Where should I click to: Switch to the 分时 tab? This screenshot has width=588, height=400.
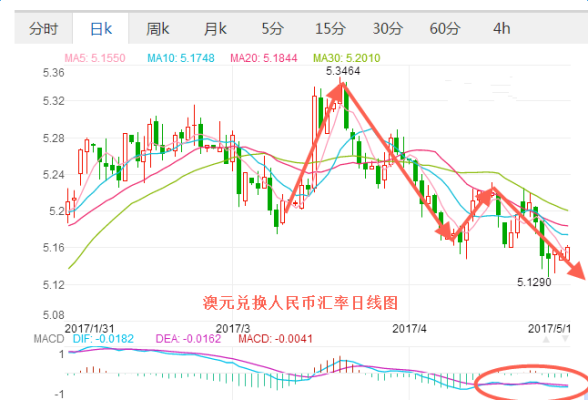pyautogui.click(x=44, y=29)
